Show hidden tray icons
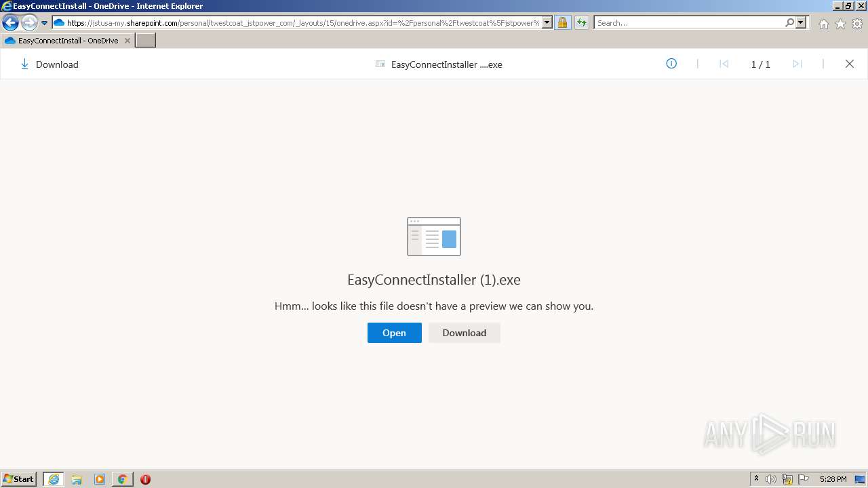This screenshot has width=868, height=488. [756, 479]
